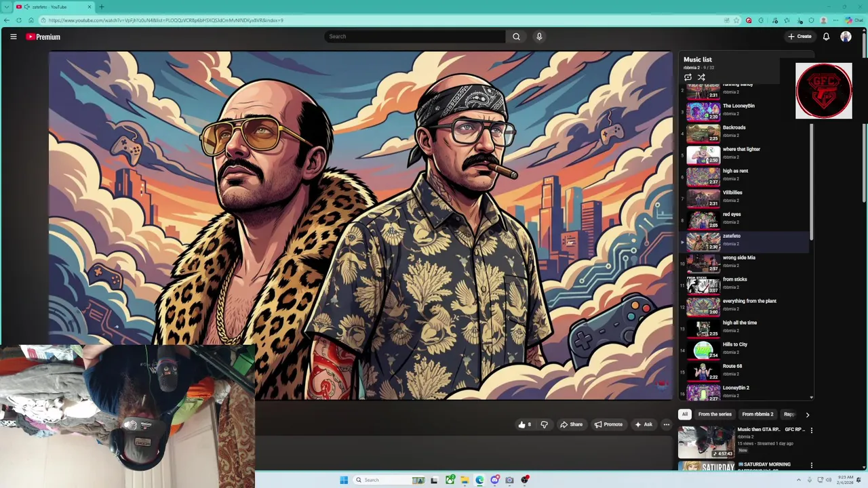Image resolution: width=868 pixels, height=488 pixels.
Task: Select the From the series chip
Action: tap(715, 414)
